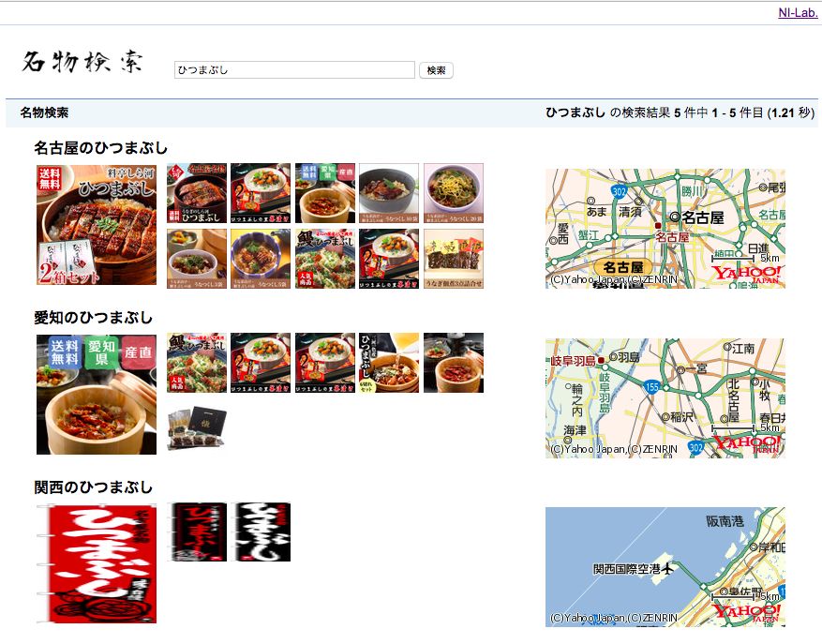Open first small thumbnail in Nagoya top row
The height and width of the screenshot is (644, 822).
click(197, 193)
